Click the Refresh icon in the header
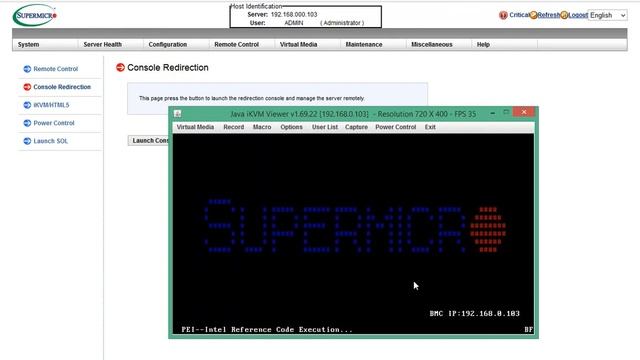640x360 pixels. pos(533,15)
